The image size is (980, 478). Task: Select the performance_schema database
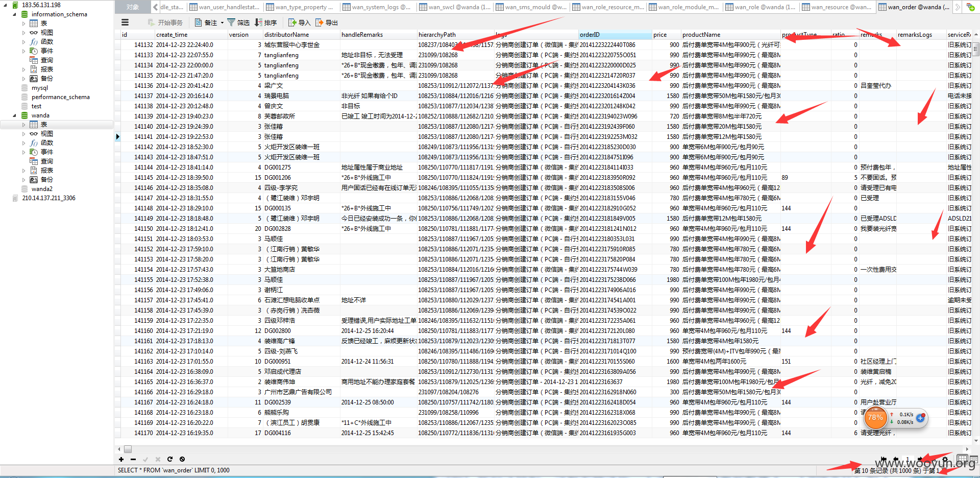[x=60, y=97]
